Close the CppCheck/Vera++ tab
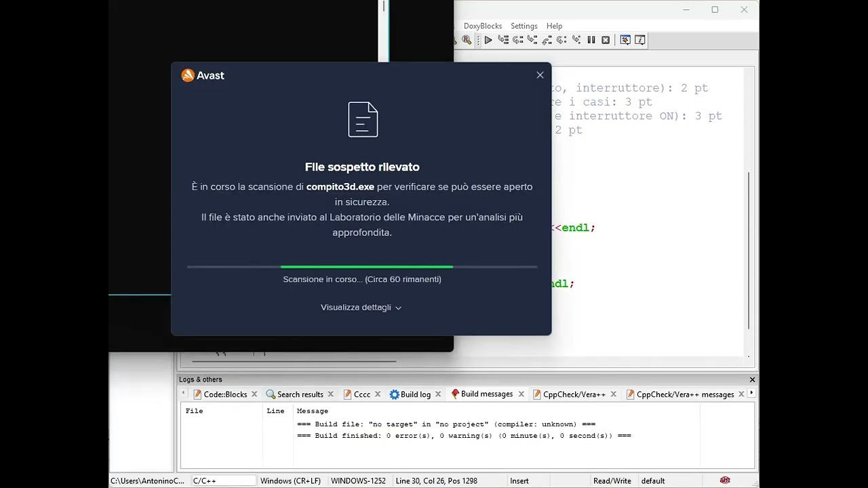This screenshot has width=868, height=488. (x=613, y=394)
